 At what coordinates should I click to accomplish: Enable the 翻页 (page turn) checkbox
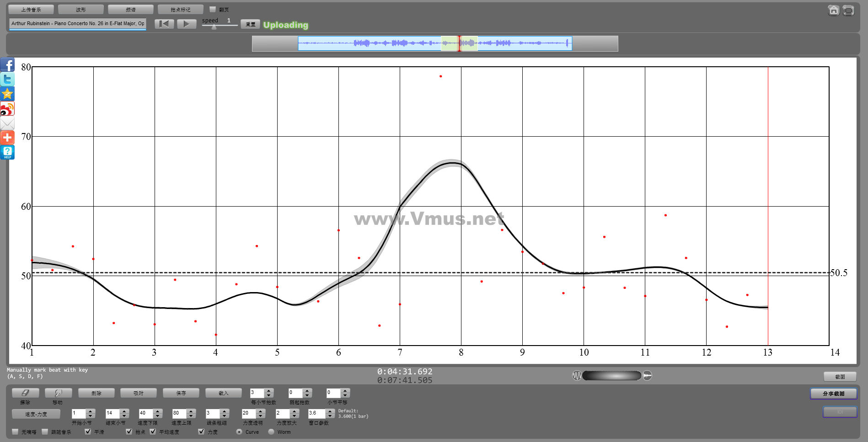click(213, 9)
